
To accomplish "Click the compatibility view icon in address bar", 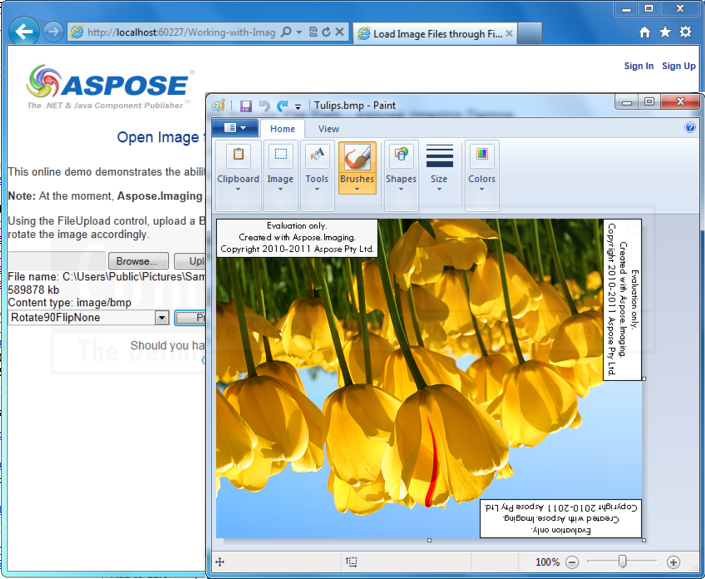I will [x=313, y=32].
